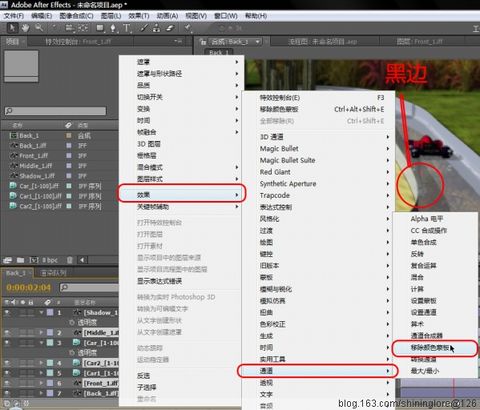Click layer 1 Shadow_1 label color swatch
This screenshot has height=410, width=480.
50,313
